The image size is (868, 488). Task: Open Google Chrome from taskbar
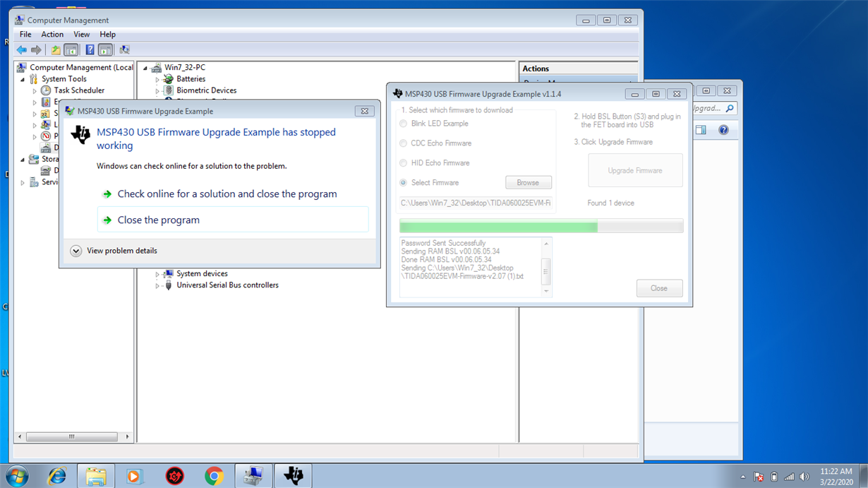214,476
